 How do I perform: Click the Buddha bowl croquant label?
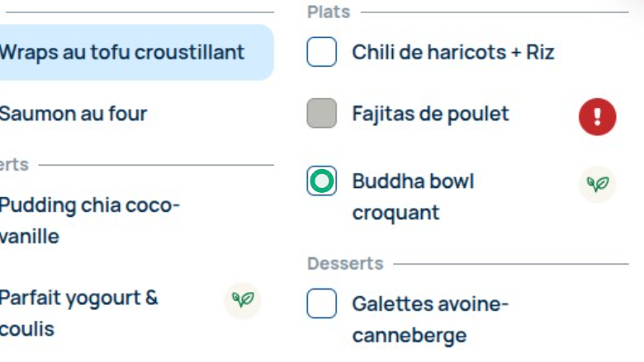pyautogui.click(x=413, y=196)
